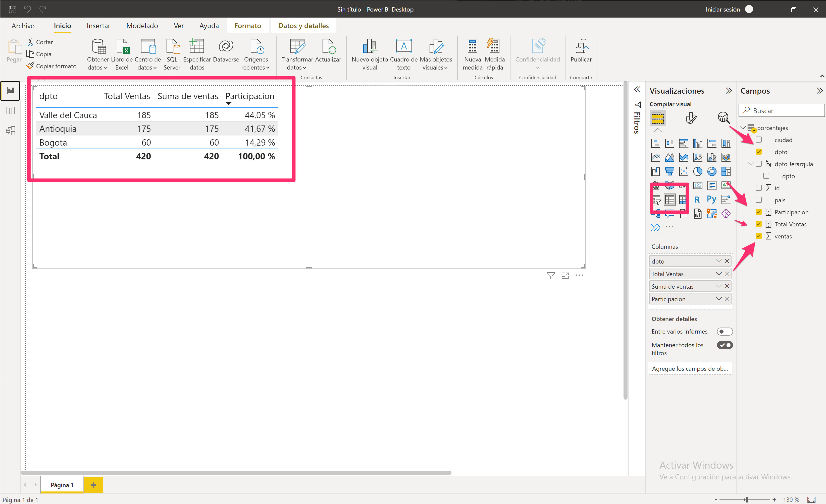826x504 pixels.
Task: Select the table visual
Action: point(669,200)
